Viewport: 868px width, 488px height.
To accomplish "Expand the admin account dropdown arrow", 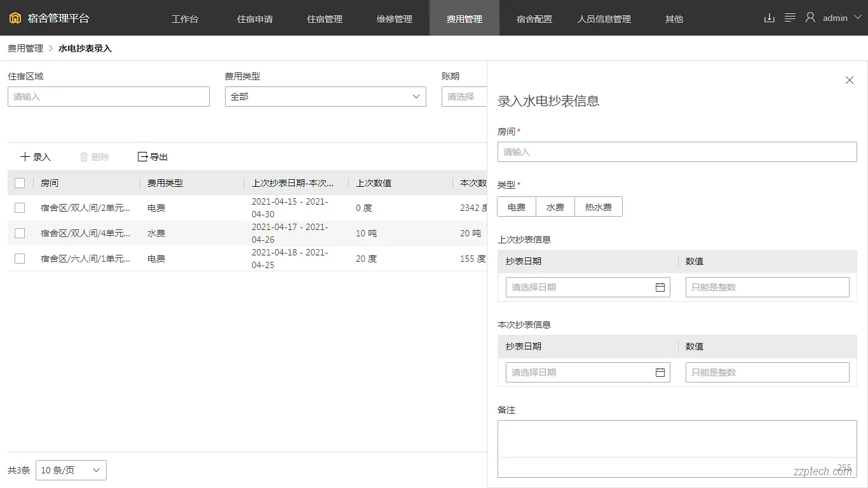I will pyautogui.click(x=858, y=17).
